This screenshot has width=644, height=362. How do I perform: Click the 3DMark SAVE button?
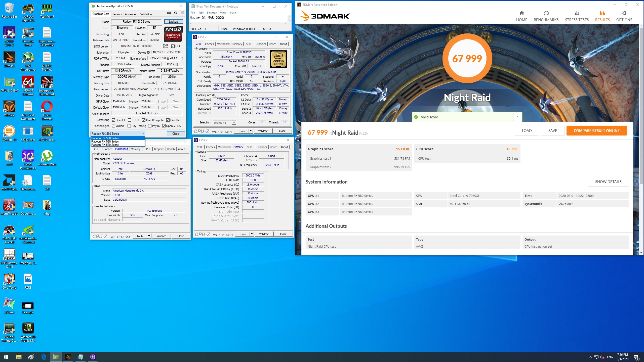click(x=552, y=131)
